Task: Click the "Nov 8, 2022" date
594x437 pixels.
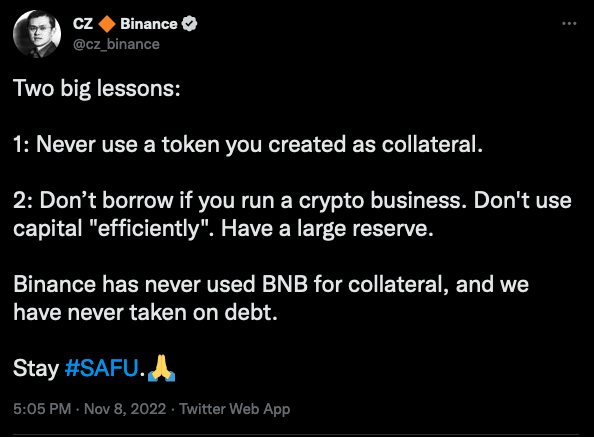Action: click(x=125, y=409)
